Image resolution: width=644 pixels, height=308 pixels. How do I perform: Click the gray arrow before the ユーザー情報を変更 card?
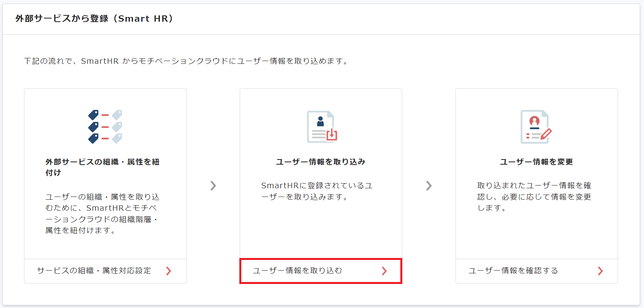point(429,185)
